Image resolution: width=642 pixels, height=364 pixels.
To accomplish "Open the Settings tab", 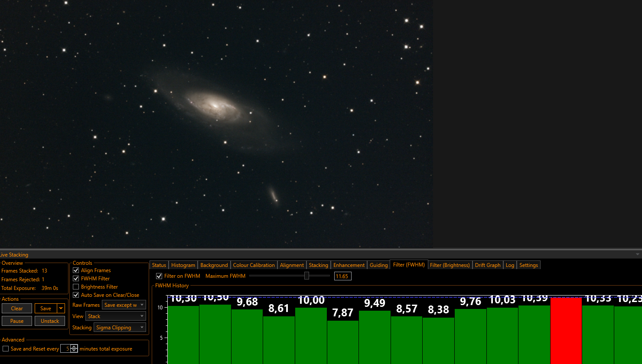I will (x=528, y=265).
